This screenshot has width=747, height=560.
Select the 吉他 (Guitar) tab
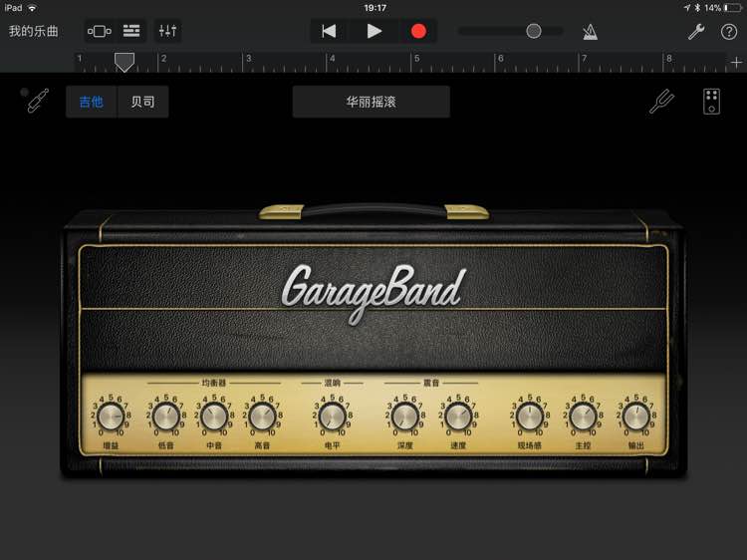coord(92,102)
